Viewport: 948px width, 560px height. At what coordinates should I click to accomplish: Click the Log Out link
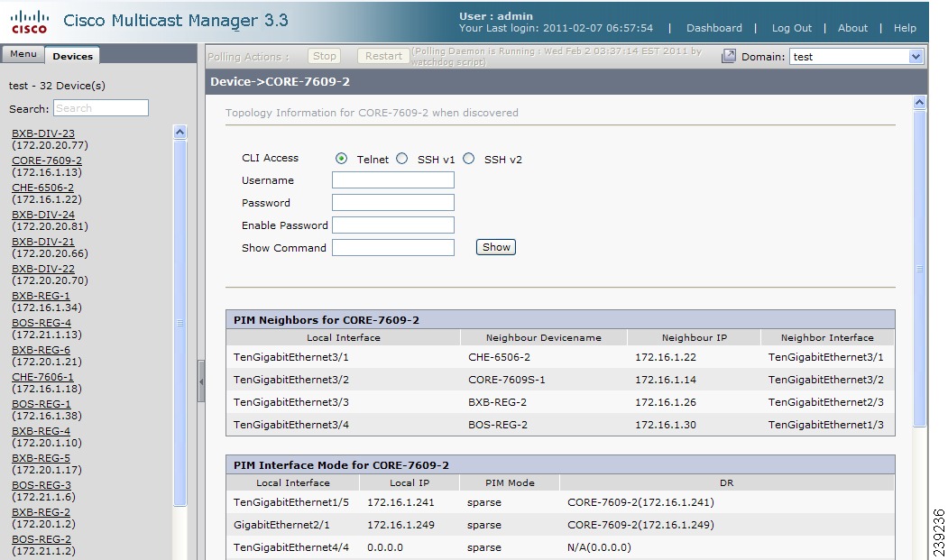791,28
